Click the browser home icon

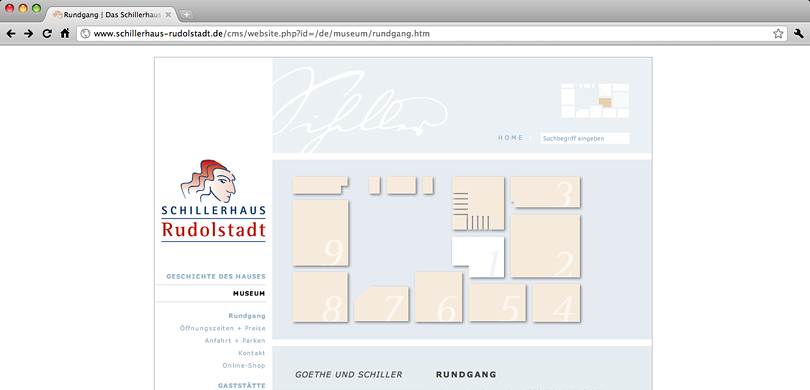[65, 34]
